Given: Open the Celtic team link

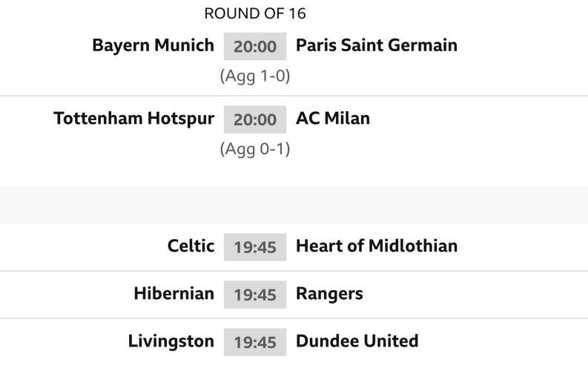Looking at the screenshot, I should coord(191,246).
